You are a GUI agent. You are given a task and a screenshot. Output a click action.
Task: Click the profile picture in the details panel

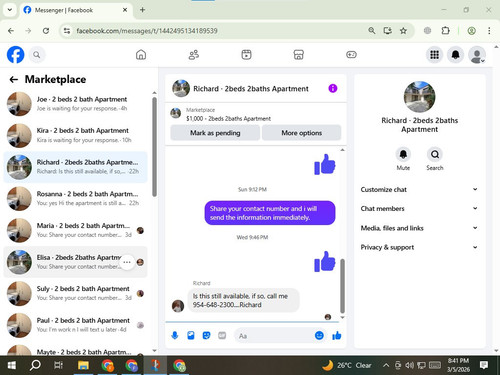click(419, 97)
